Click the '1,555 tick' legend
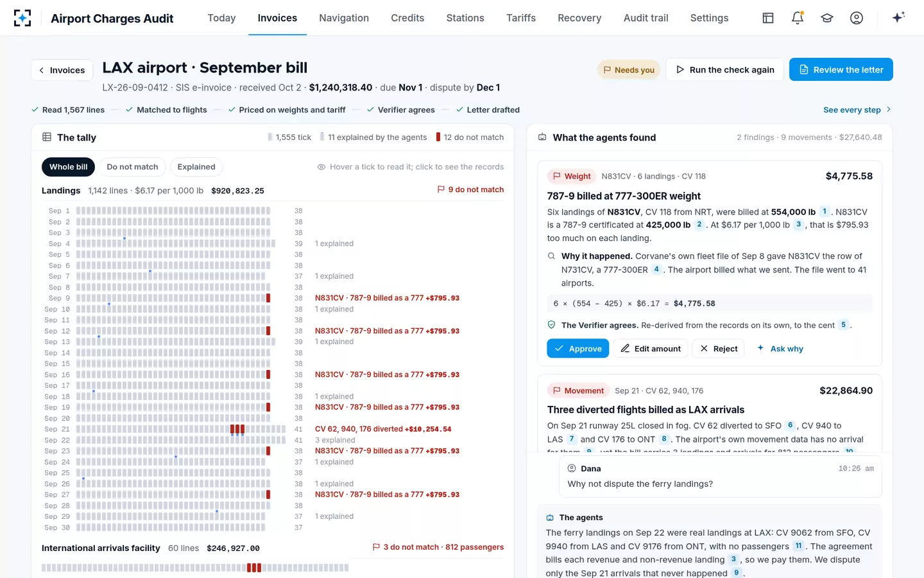Screen dimensions: 924x578 click(289, 137)
